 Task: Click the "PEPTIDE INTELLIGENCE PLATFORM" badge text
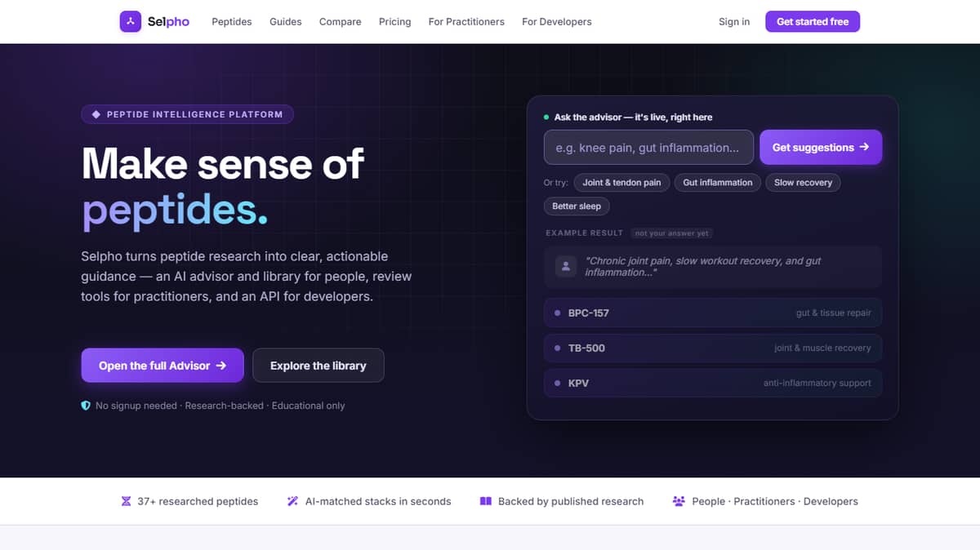(x=194, y=114)
